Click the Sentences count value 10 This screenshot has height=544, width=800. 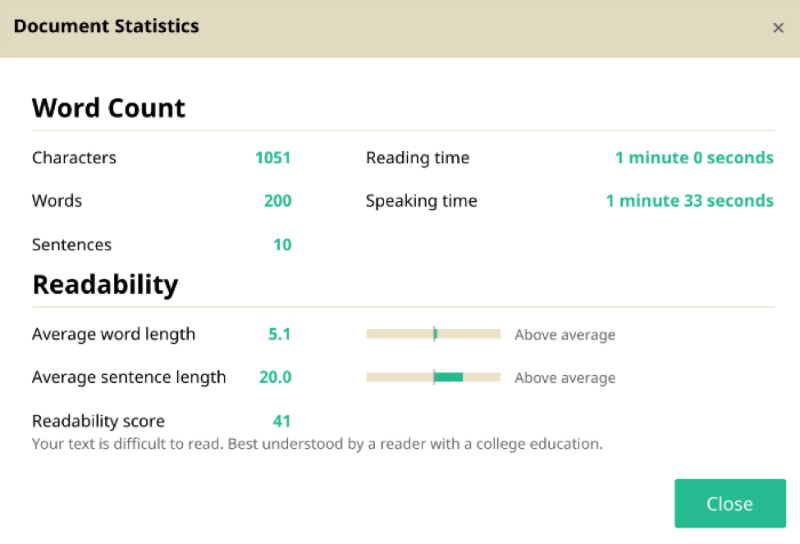click(282, 245)
